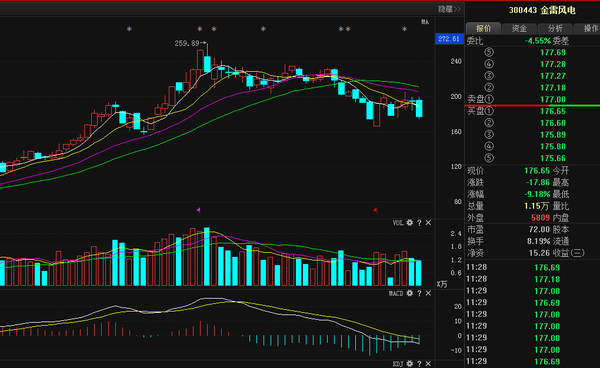The image size is (600, 368).
Task: Select sell level ④ price 177.28
Action: [x=553, y=64]
